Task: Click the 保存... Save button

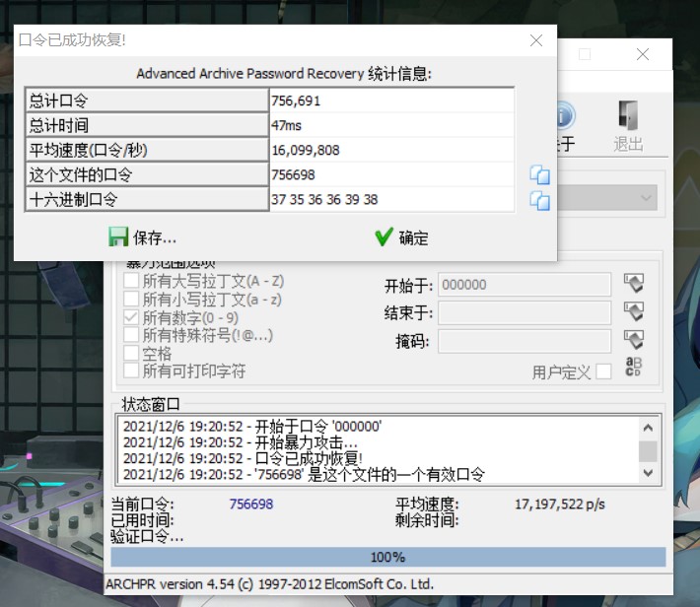Action: 142,237
